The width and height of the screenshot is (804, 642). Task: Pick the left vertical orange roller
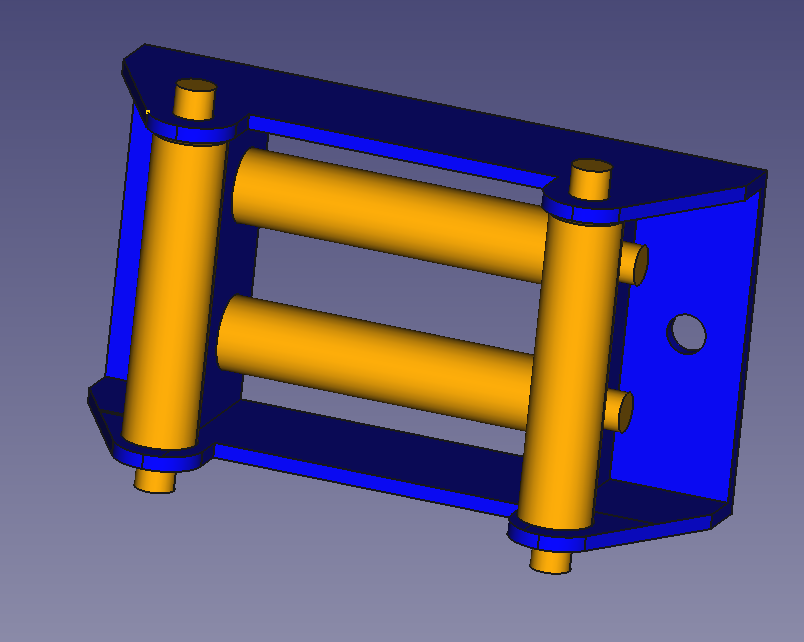coord(174,292)
